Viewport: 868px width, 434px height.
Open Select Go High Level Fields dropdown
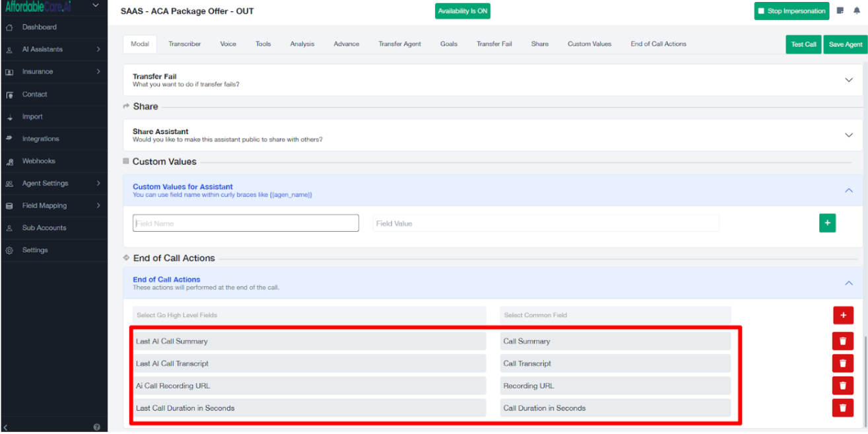pyautogui.click(x=309, y=315)
